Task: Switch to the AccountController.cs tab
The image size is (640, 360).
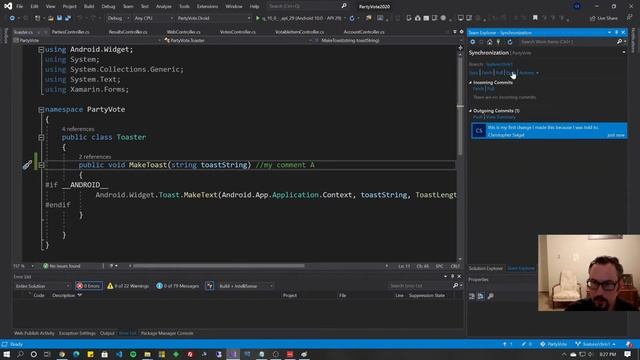Action: tap(364, 32)
